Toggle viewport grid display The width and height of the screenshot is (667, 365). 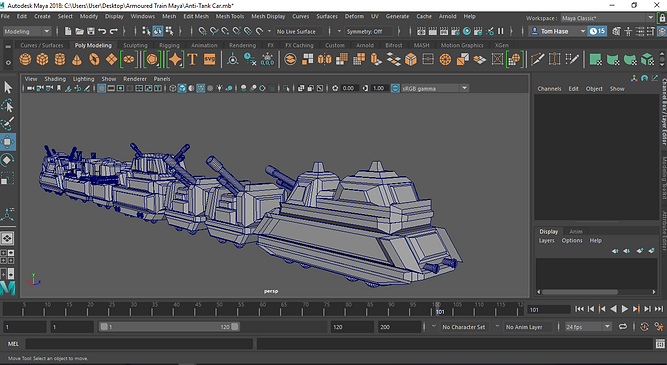[x=101, y=88]
